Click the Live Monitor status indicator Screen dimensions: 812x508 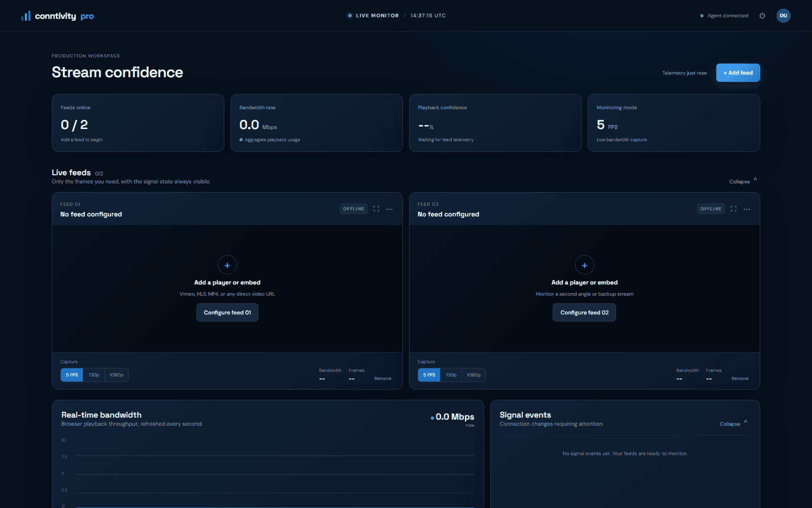click(x=373, y=16)
